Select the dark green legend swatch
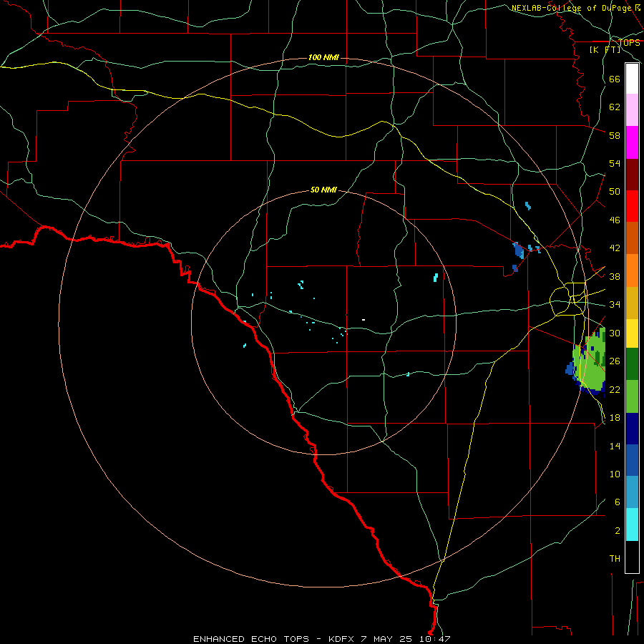This screenshot has width=644, height=644. (x=632, y=364)
